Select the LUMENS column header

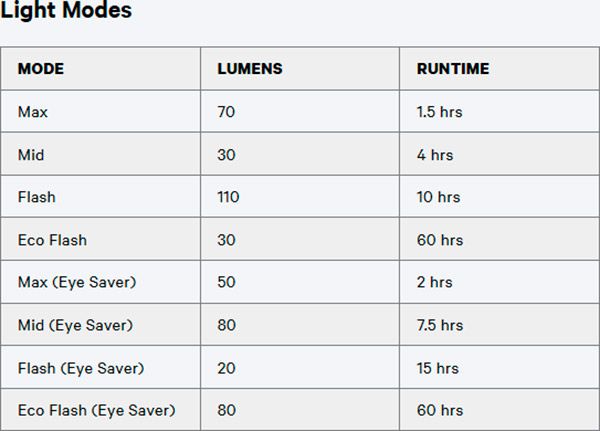[x=249, y=69]
